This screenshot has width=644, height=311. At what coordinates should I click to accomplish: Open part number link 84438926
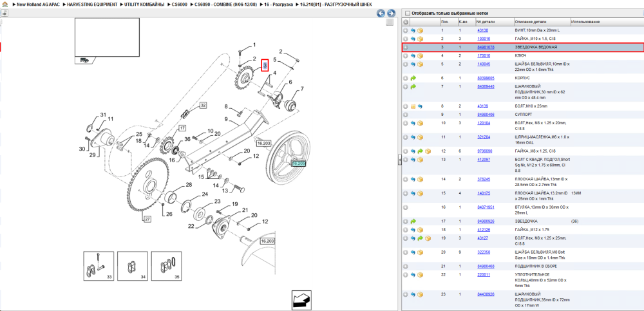486,294
